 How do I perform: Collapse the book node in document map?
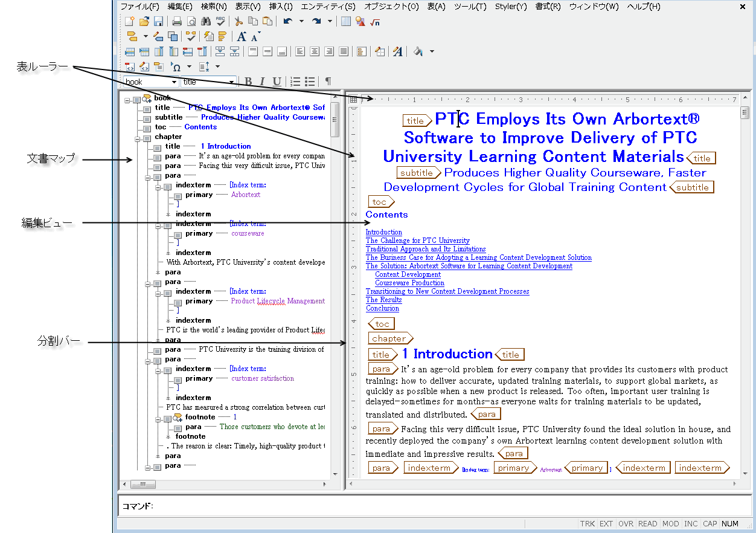click(127, 99)
